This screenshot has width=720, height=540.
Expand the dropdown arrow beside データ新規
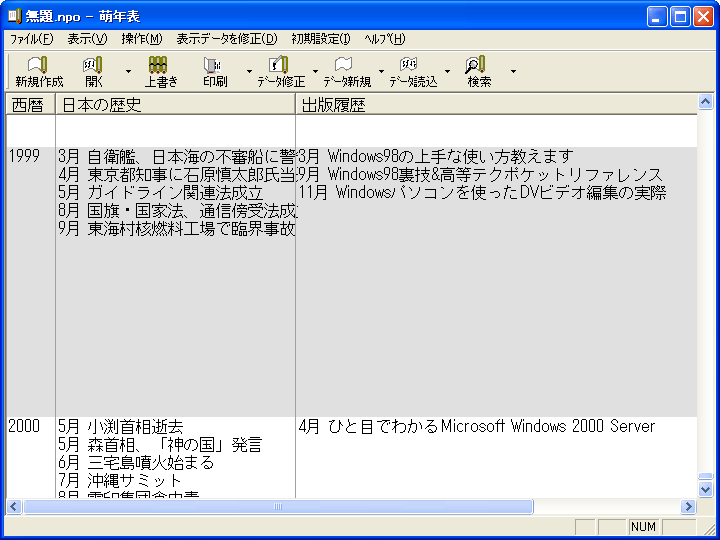[x=382, y=71]
